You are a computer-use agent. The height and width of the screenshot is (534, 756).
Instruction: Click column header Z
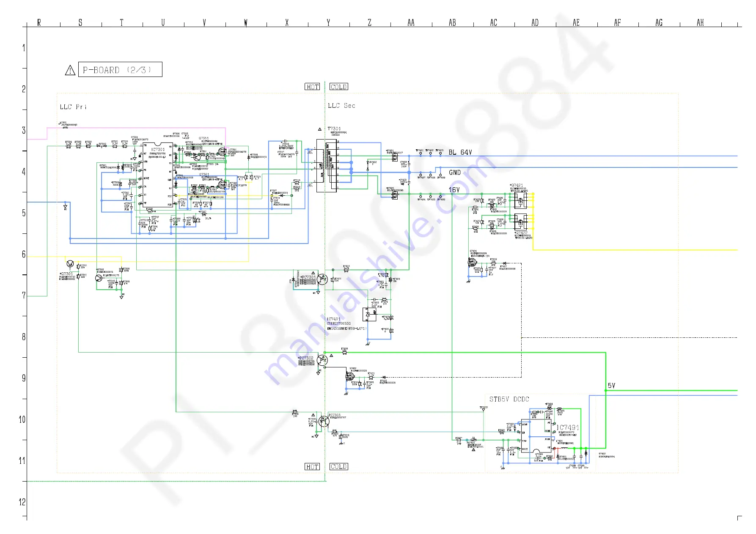369,22
